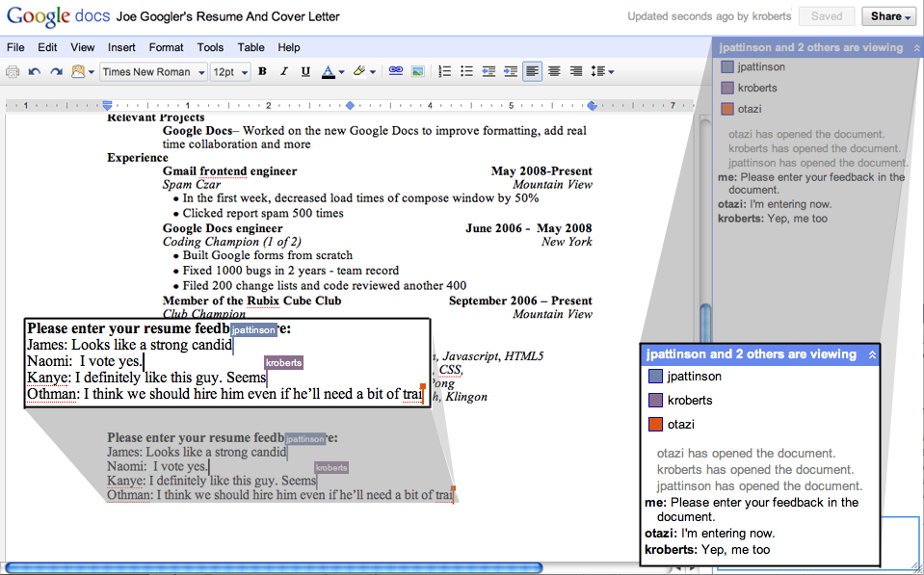Viewport: 924px width, 575px height.
Task: Toggle italic formatting
Action: point(284,71)
